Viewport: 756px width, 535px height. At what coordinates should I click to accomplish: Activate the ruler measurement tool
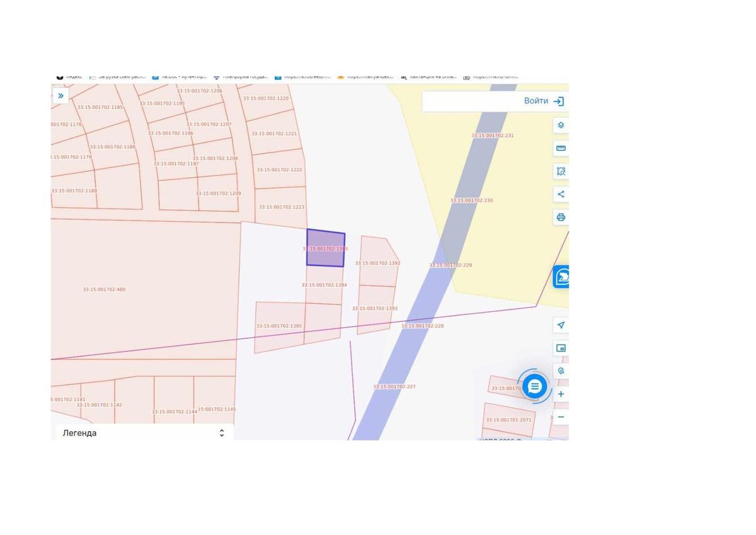pos(561,148)
